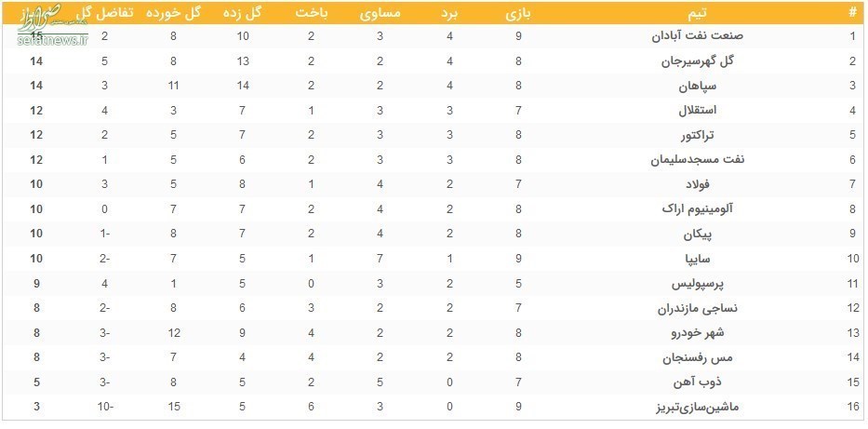Click the بازی column header
Image resolution: width=868 pixels, height=429 pixels.
pyautogui.click(x=518, y=14)
